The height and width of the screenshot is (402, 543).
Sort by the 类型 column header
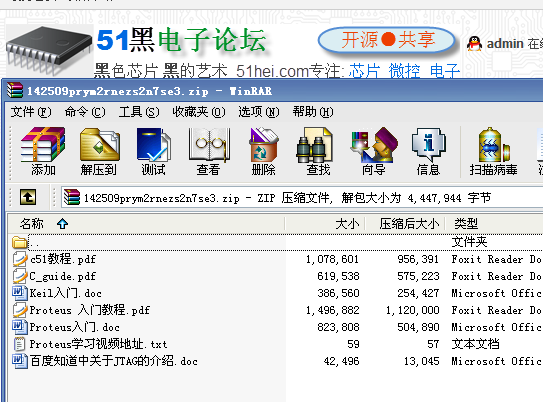coord(495,224)
